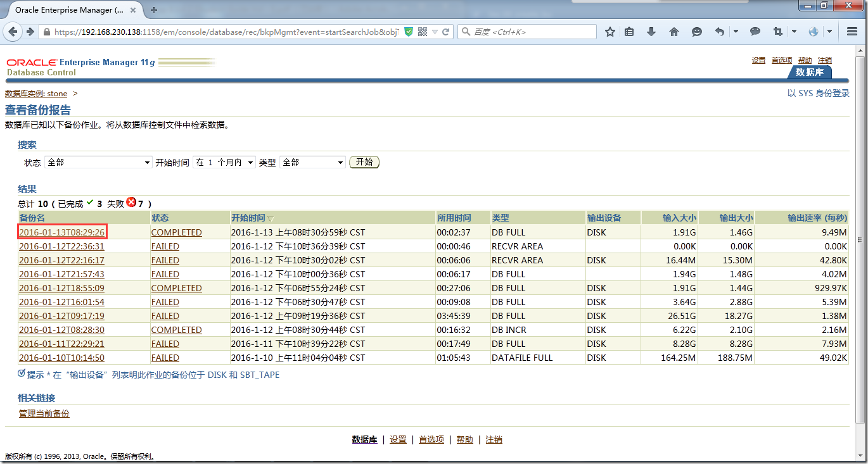Reload the page with the refresh icon
868x464 pixels.
(446, 32)
